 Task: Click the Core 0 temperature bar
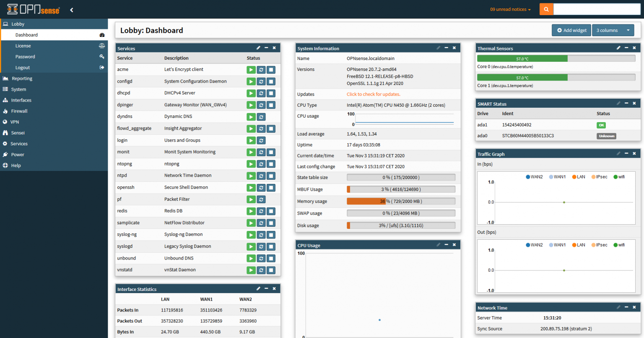tap(556, 59)
